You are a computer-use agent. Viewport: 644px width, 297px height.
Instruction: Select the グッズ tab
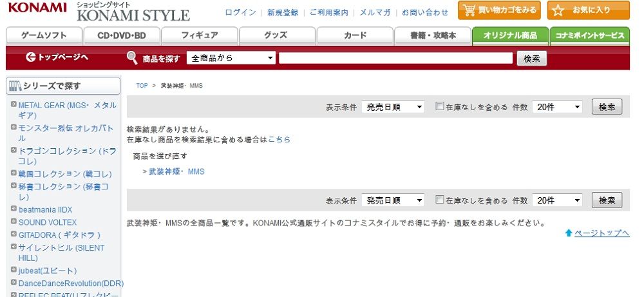pos(277,36)
